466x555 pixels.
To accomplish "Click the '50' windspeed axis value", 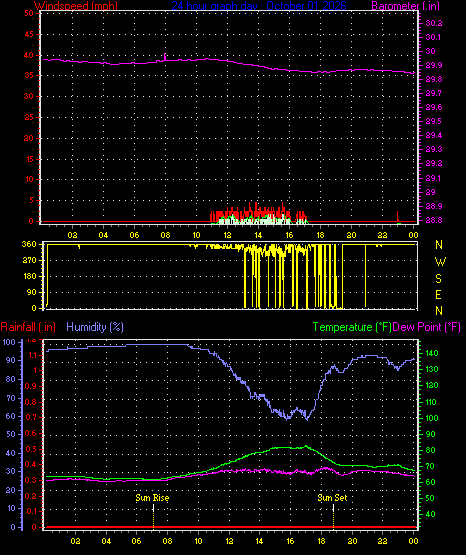I will 29,13.
